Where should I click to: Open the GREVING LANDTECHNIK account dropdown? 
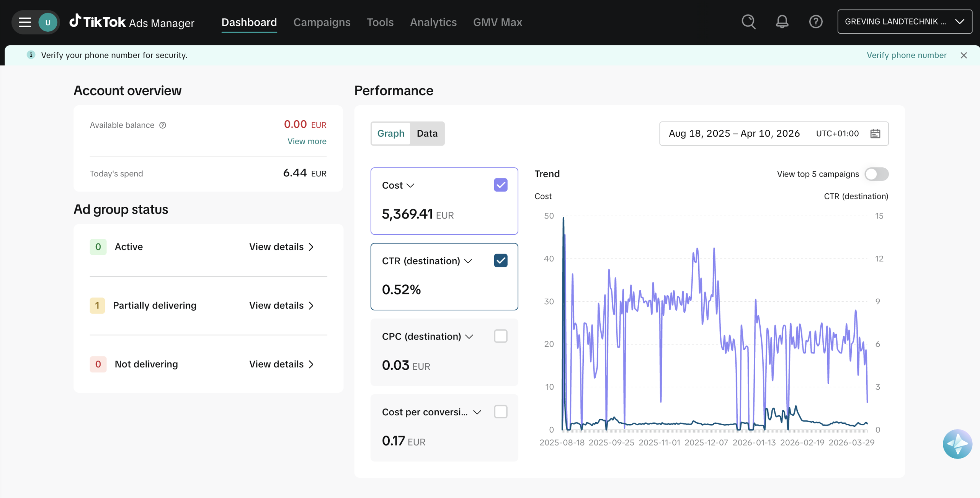tap(904, 22)
